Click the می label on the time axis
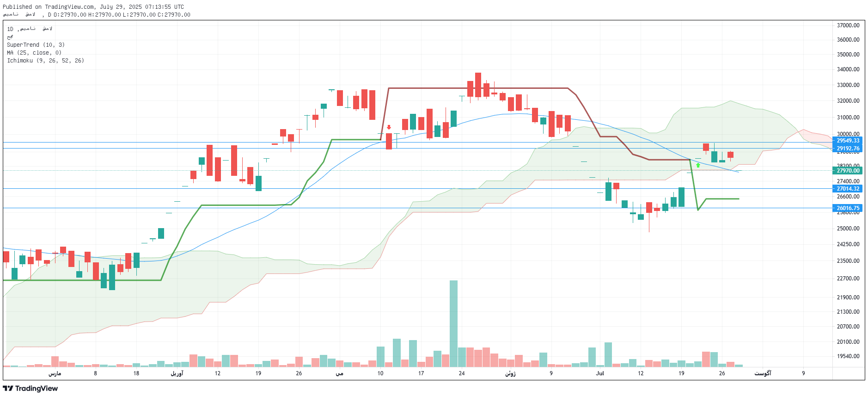Screen dimensions: 868x397 pyautogui.click(x=339, y=373)
